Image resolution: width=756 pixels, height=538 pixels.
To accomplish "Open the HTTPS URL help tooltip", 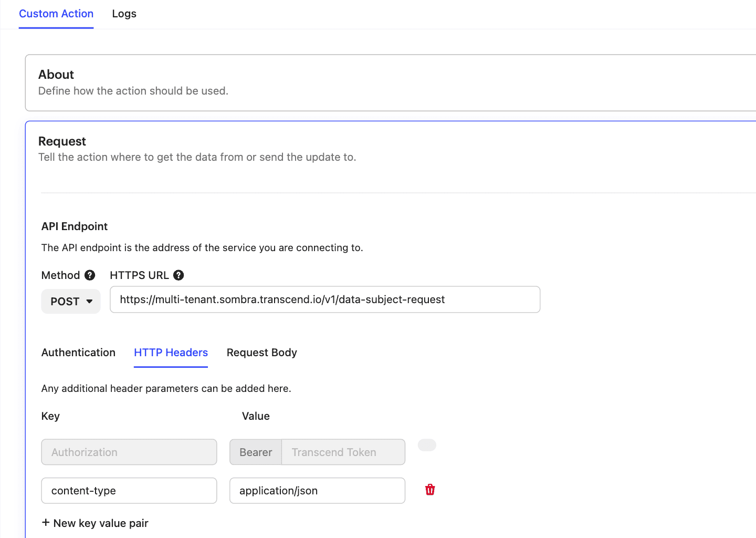I will tap(178, 275).
